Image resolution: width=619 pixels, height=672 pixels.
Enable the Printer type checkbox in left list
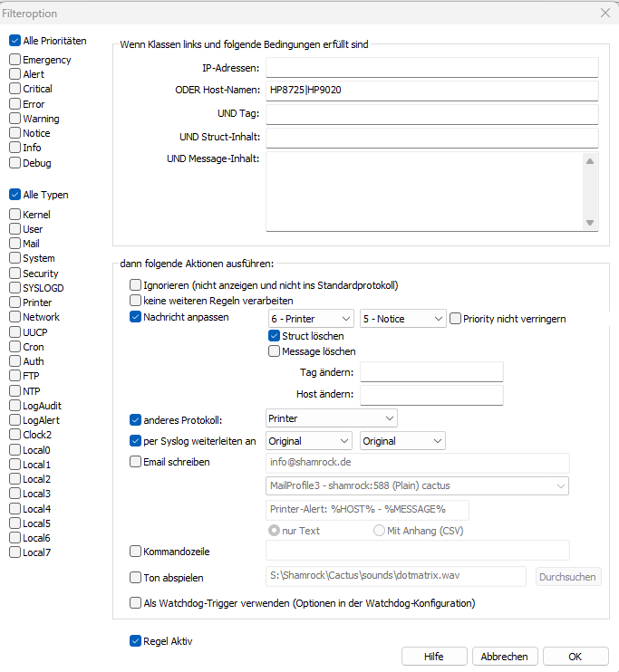point(15,302)
